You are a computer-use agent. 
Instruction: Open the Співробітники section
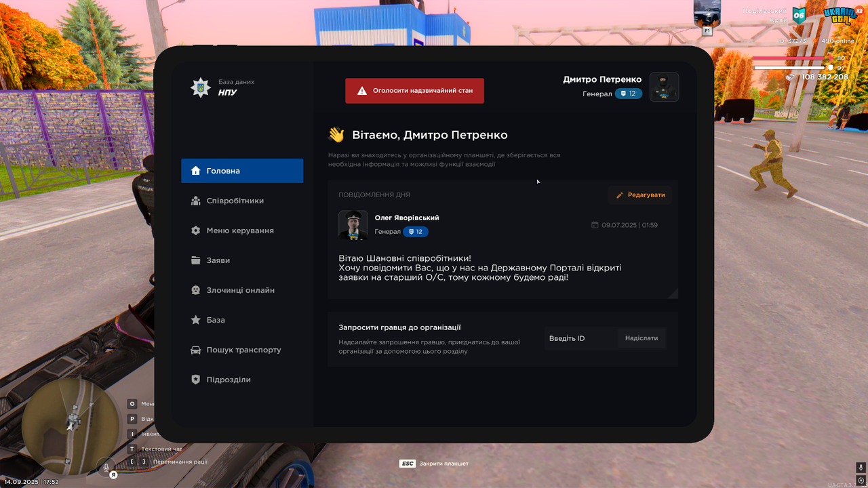point(242,201)
